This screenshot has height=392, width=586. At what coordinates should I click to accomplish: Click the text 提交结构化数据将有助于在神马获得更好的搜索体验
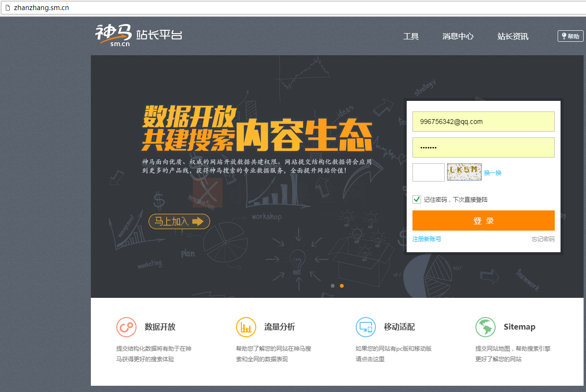[x=154, y=354]
